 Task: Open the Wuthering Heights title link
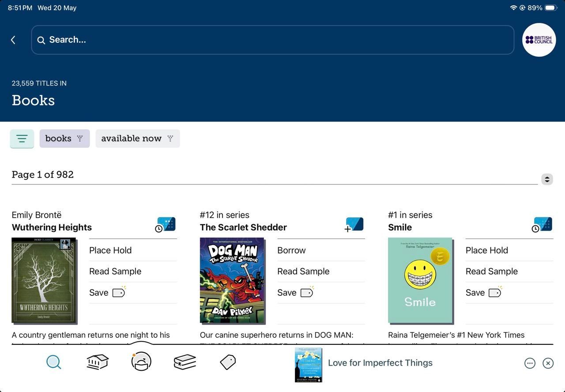point(52,228)
